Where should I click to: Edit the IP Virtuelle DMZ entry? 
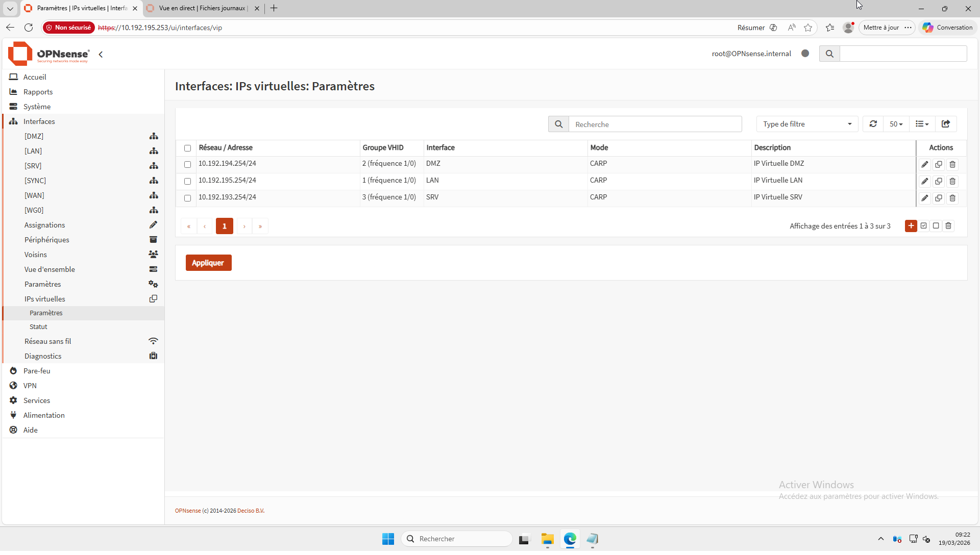pos(924,164)
